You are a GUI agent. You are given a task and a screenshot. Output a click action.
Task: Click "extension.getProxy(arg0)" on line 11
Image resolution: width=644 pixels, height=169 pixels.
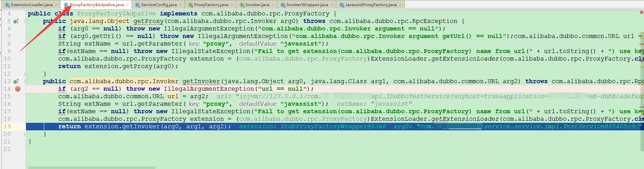point(129,66)
